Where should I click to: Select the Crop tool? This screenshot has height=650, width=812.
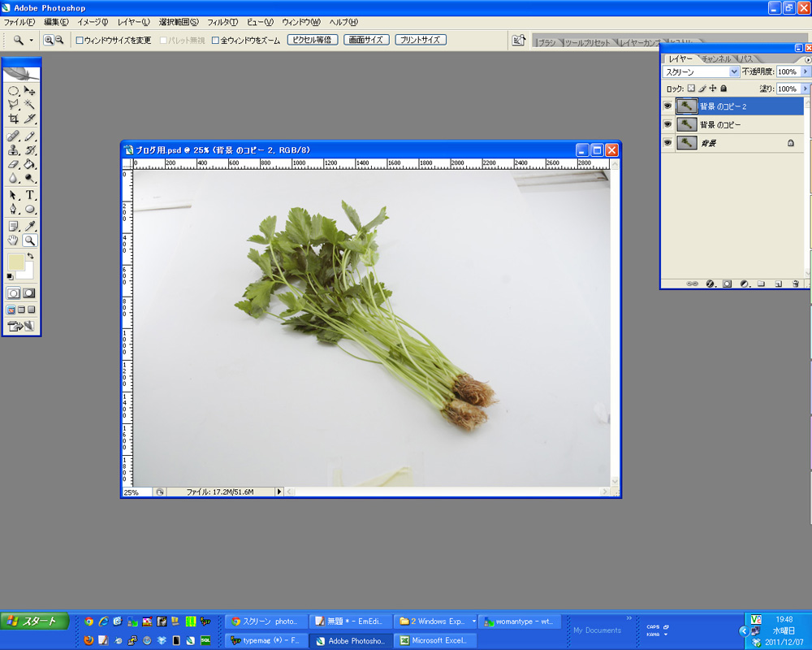pyautogui.click(x=14, y=119)
